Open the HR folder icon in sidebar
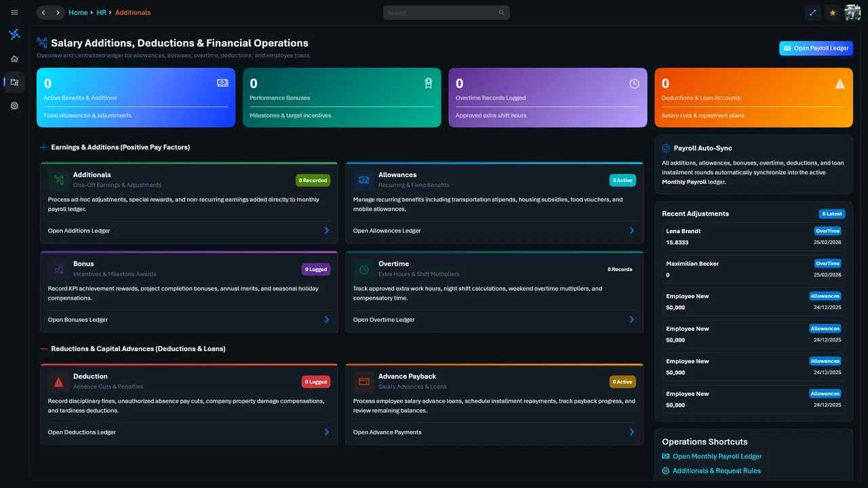 14,82
